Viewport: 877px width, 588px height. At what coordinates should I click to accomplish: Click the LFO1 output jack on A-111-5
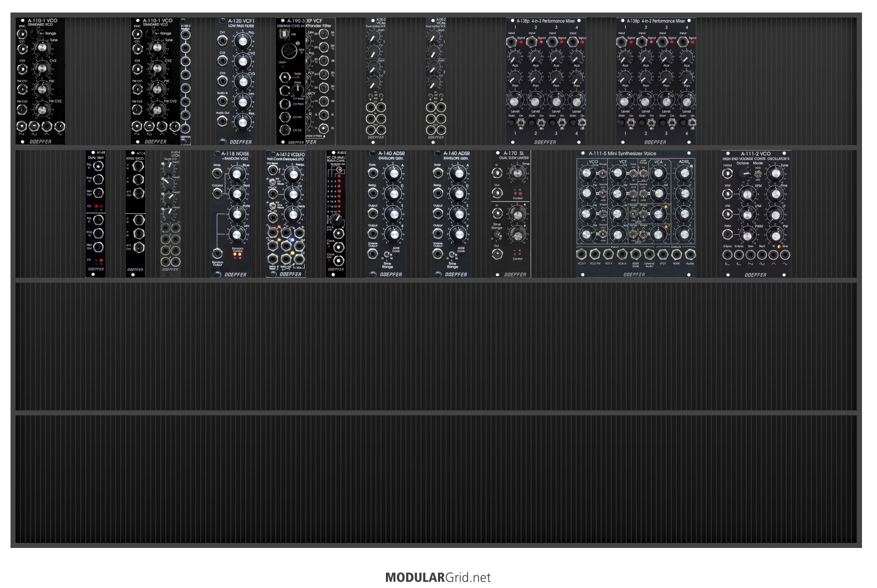(663, 254)
